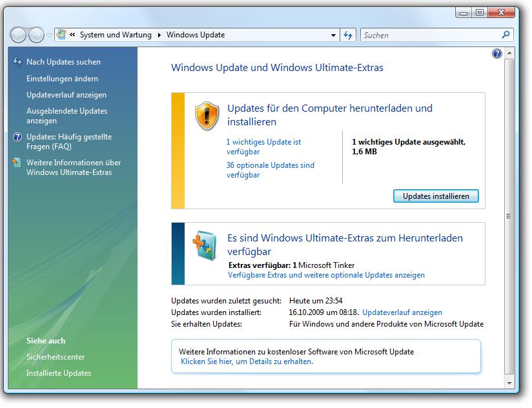
Task: Click the 'Nach Updates suchen' refresh icon
Action: [17, 61]
